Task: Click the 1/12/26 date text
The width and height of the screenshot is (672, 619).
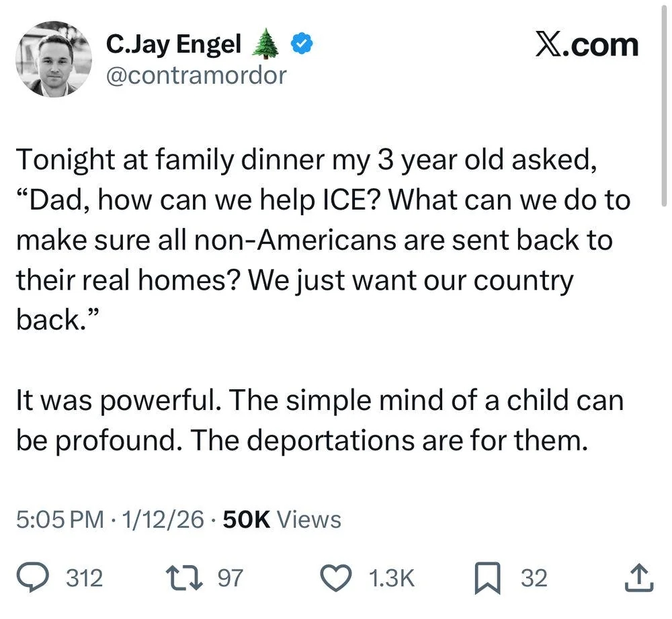Action: [x=159, y=519]
